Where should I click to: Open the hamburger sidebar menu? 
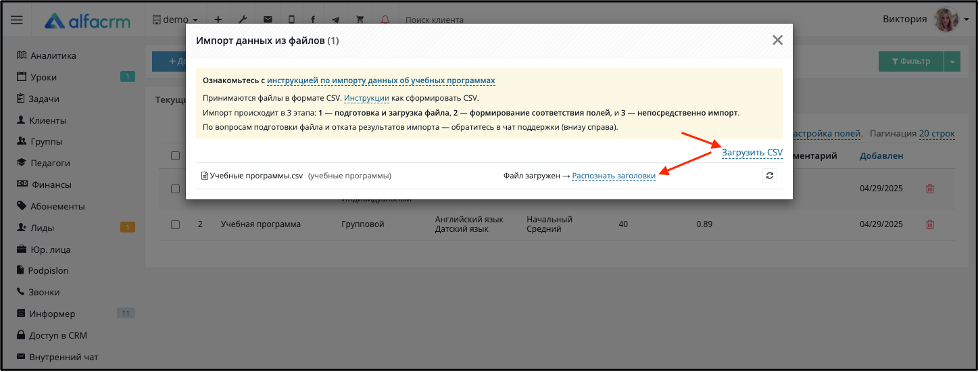[17, 20]
